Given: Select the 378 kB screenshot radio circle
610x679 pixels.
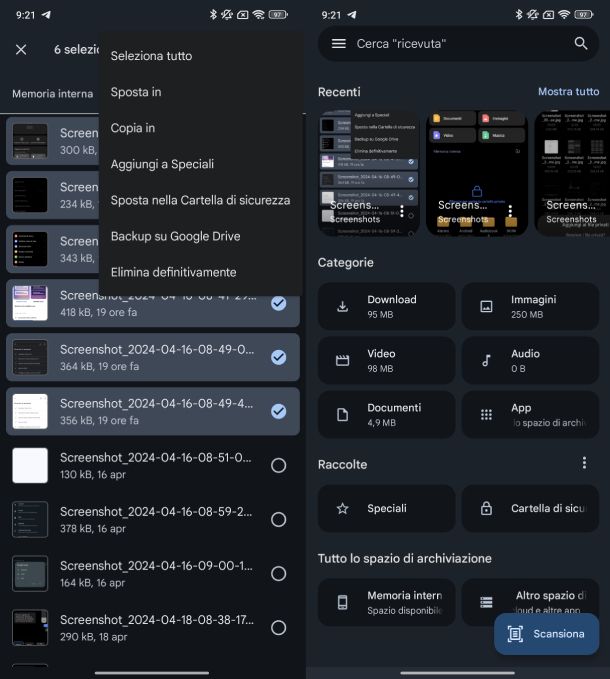Looking at the screenshot, I should click(278, 520).
